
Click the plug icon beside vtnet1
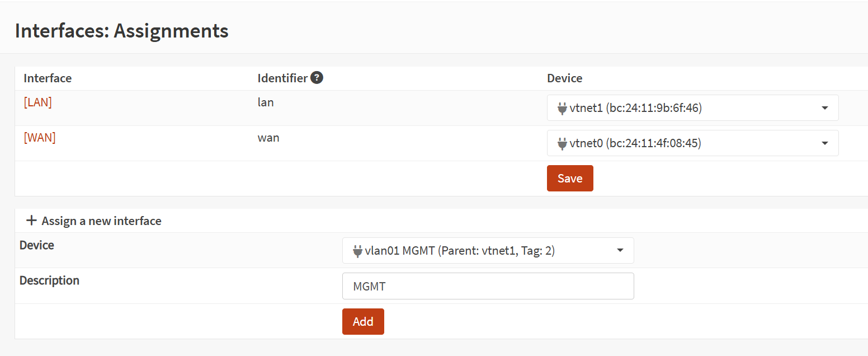point(563,109)
